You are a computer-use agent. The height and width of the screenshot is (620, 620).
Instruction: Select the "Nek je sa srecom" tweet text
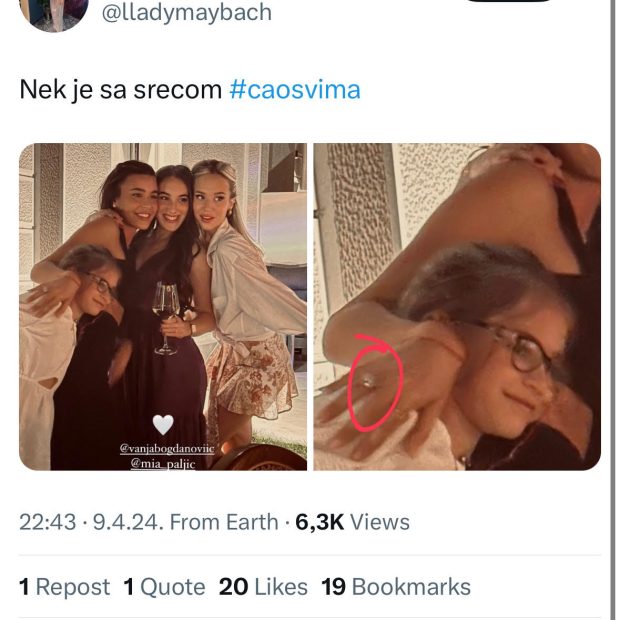pyautogui.click(x=121, y=90)
